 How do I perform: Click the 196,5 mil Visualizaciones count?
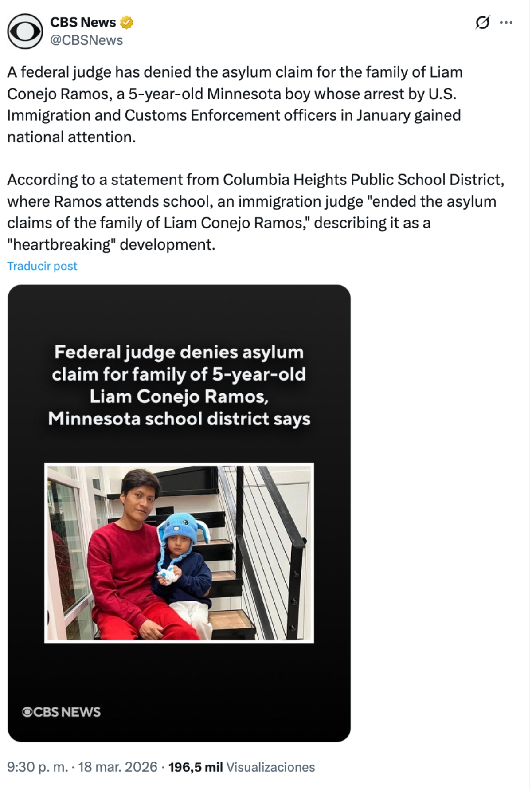click(242, 767)
